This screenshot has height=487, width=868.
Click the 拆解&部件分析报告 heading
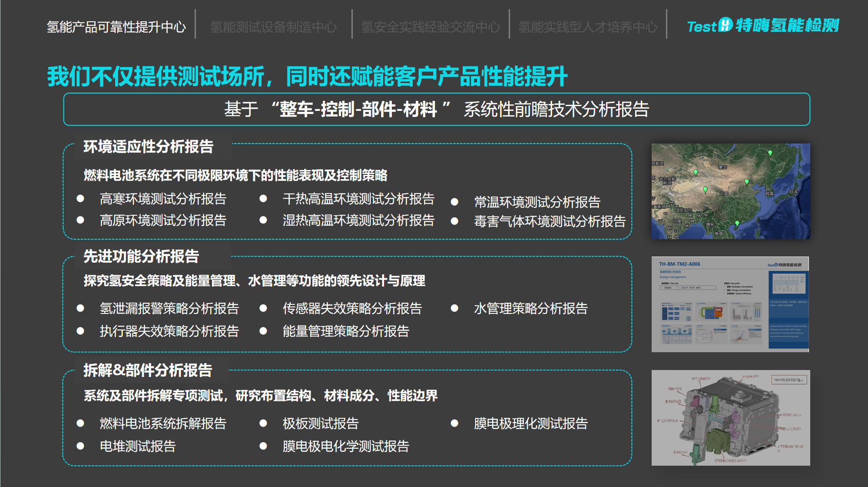[147, 370]
